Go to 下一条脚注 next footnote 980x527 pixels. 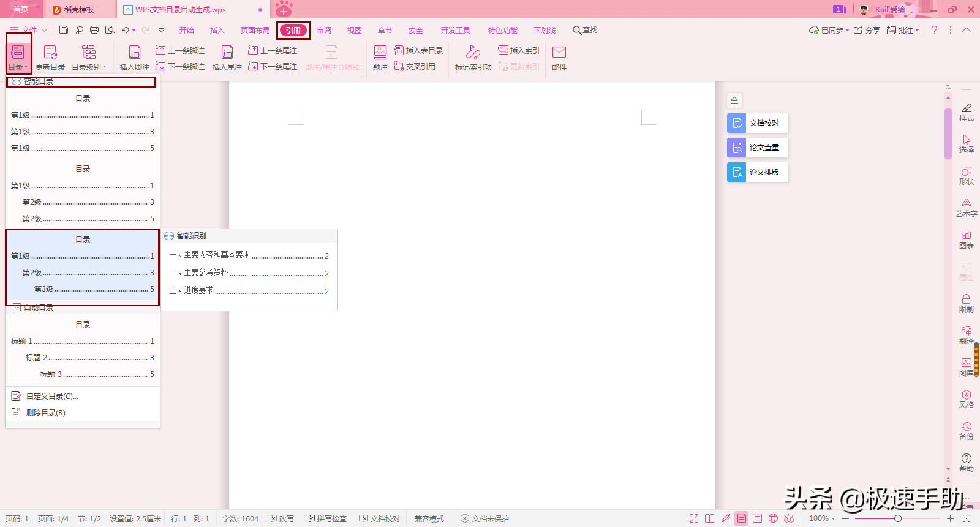click(x=180, y=66)
